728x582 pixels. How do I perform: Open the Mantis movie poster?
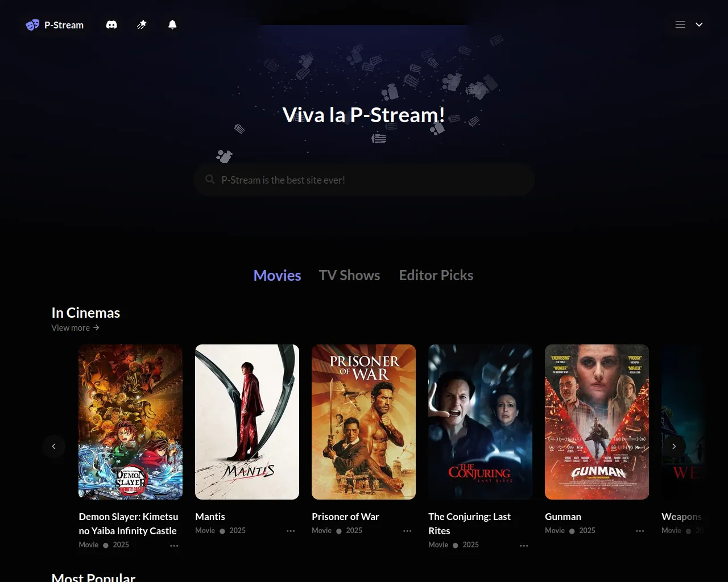point(247,422)
